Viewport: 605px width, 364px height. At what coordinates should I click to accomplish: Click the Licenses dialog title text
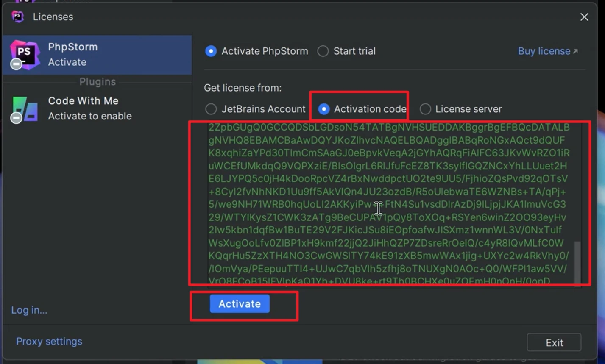[x=53, y=17]
